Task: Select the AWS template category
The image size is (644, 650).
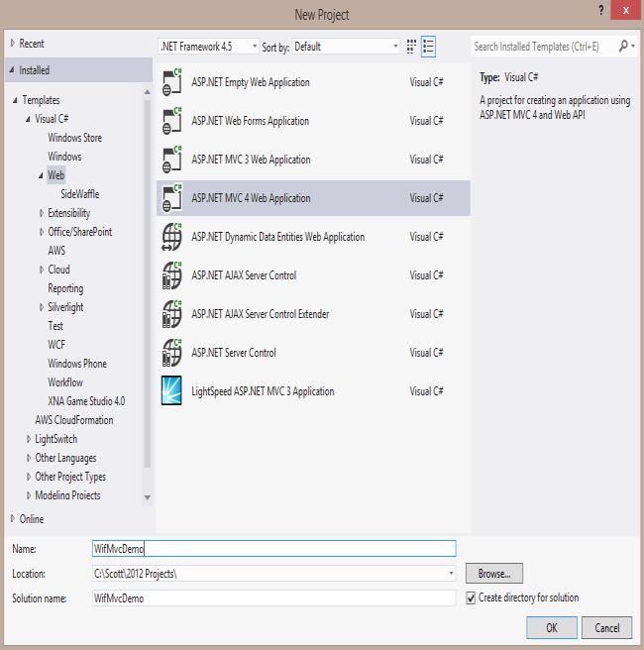Action: pos(56,251)
